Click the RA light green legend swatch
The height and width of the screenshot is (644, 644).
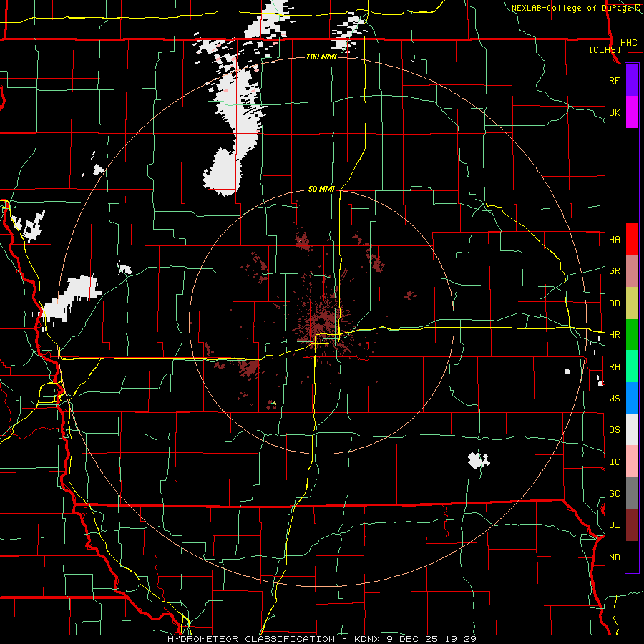point(632,366)
